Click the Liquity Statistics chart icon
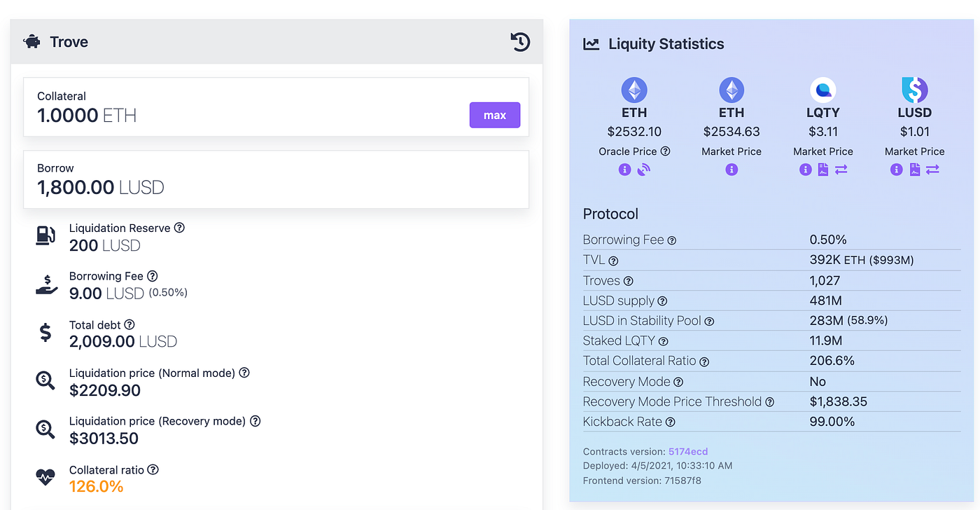Image resolution: width=980 pixels, height=510 pixels. tap(591, 44)
